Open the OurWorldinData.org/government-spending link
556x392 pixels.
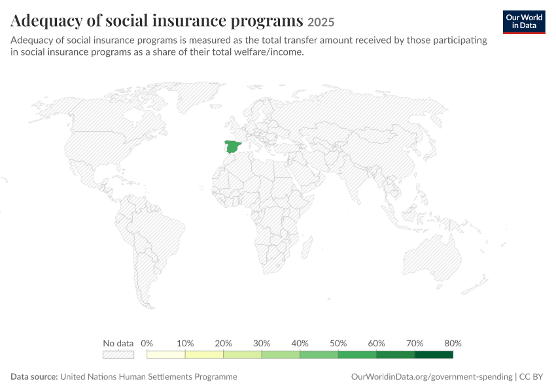[432, 377]
